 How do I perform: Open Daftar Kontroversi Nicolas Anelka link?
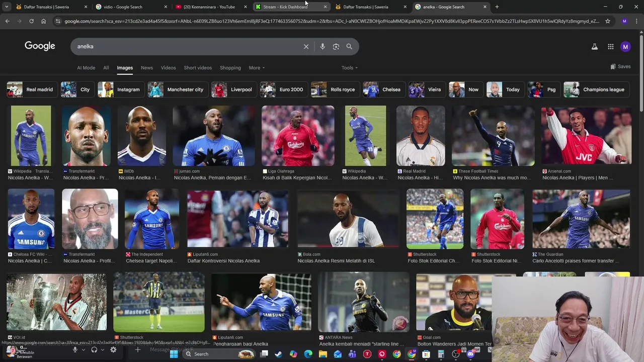tap(223, 261)
